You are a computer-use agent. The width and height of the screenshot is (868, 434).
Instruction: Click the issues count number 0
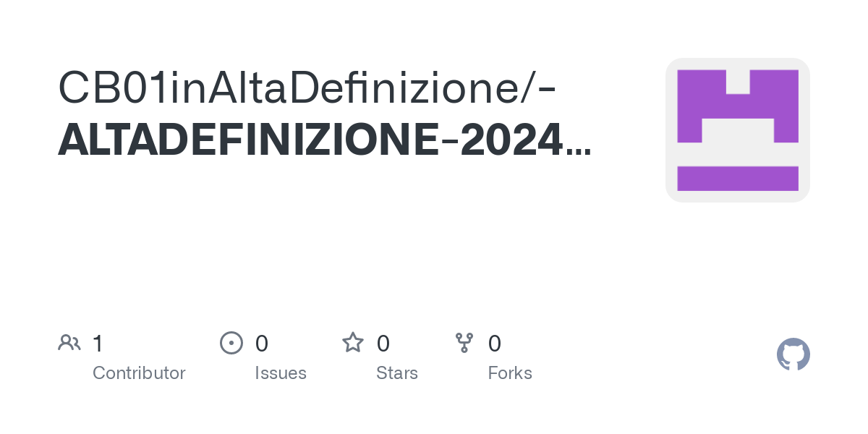pyautogui.click(x=262, y=344)
